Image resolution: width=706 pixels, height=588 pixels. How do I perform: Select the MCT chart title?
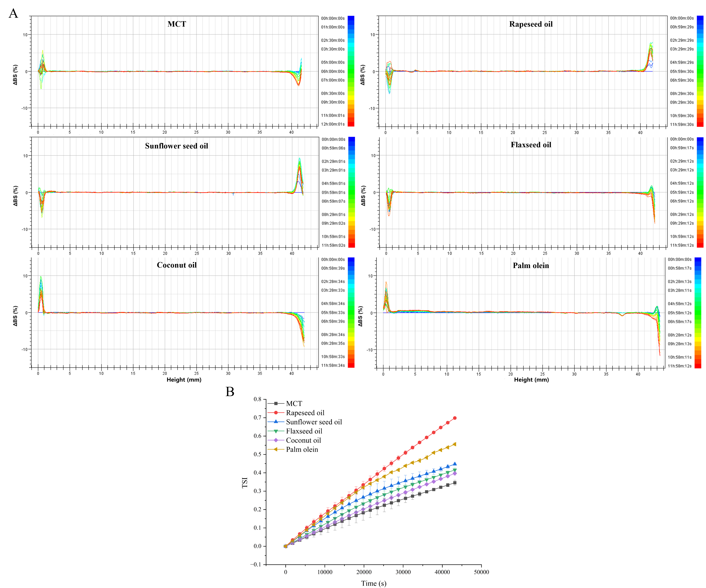coord(177,24)
